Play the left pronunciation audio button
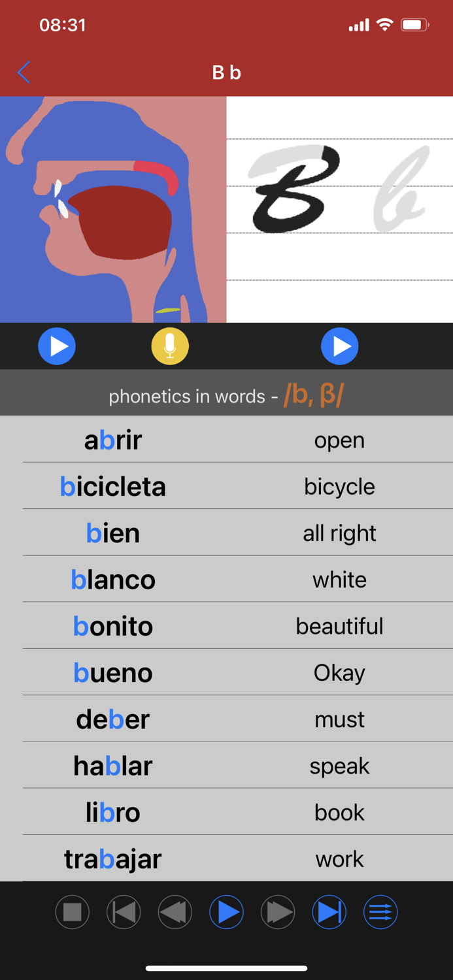Image resolution: width=453 pixels, height=980 pixels. click(57, 346)
